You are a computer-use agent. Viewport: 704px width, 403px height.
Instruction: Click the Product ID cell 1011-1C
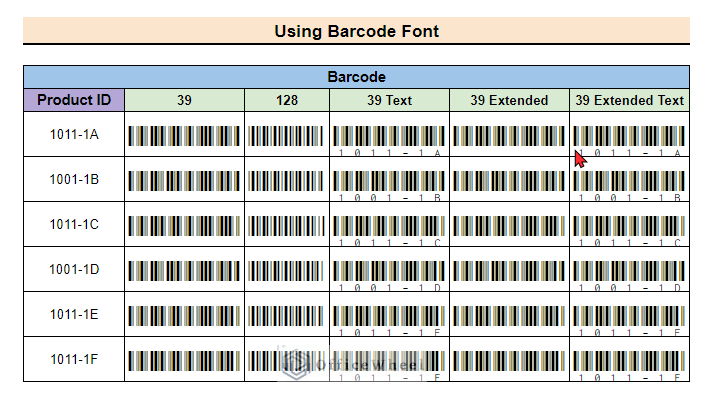(x=74, y=224)
